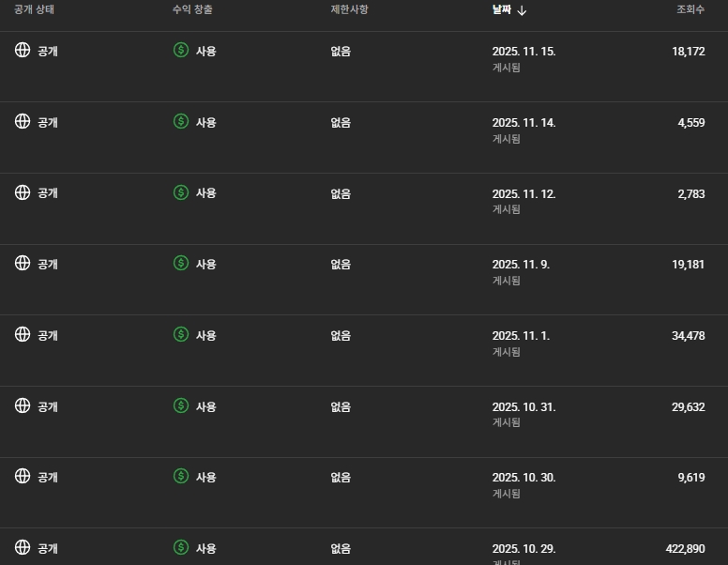Image resolution: width=728 pixels, height=565 pixels.
Task: Open monetization setting 사용 for the 2025. 11. 15. video
Action: tap(206, 51)
